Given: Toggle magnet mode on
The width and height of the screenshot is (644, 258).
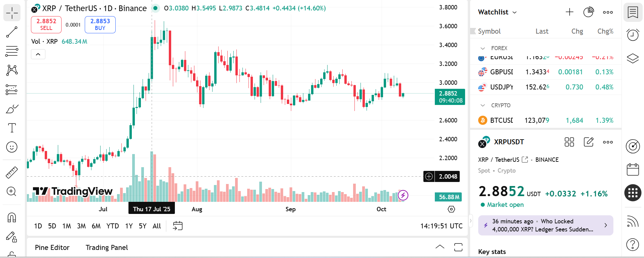Looking at the screenshot, I should coord(12,218).
